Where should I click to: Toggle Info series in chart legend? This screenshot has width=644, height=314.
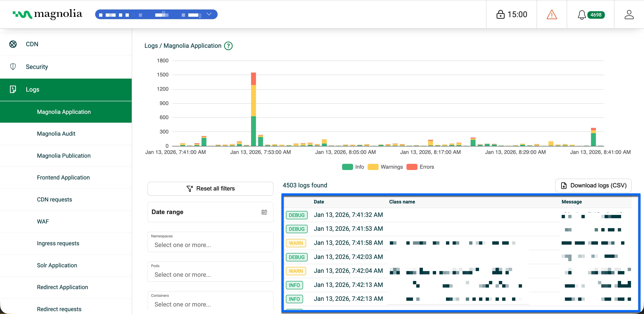(353, 167)
